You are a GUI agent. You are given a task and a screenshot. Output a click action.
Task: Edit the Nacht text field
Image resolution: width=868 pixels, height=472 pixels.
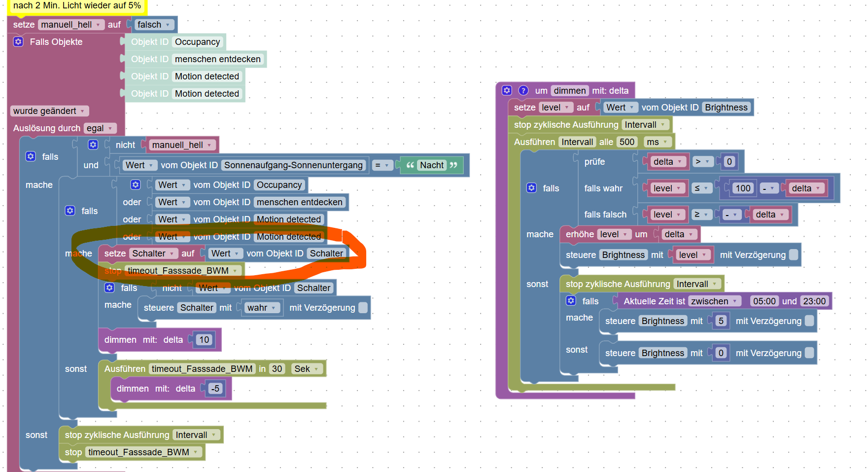click(432, 165)
